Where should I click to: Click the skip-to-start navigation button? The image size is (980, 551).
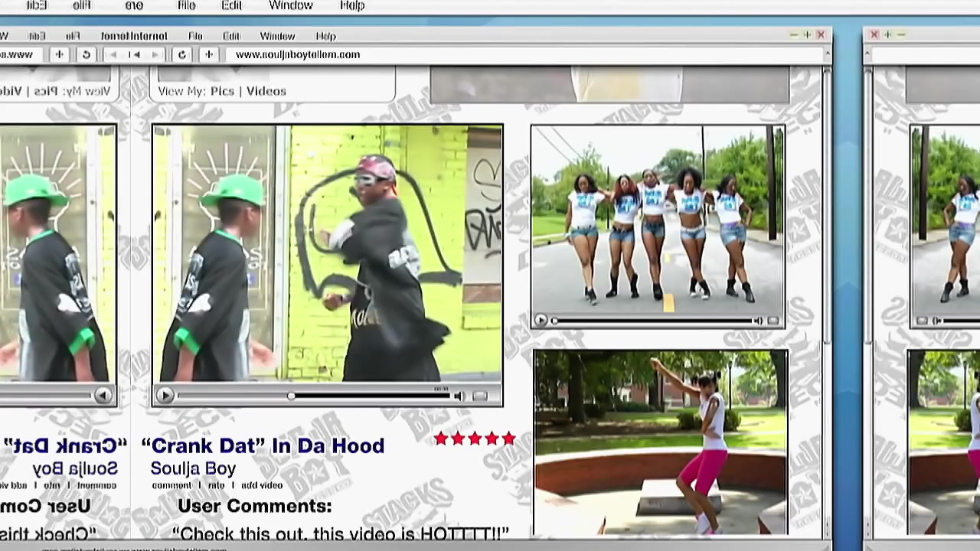coord(135,54)
